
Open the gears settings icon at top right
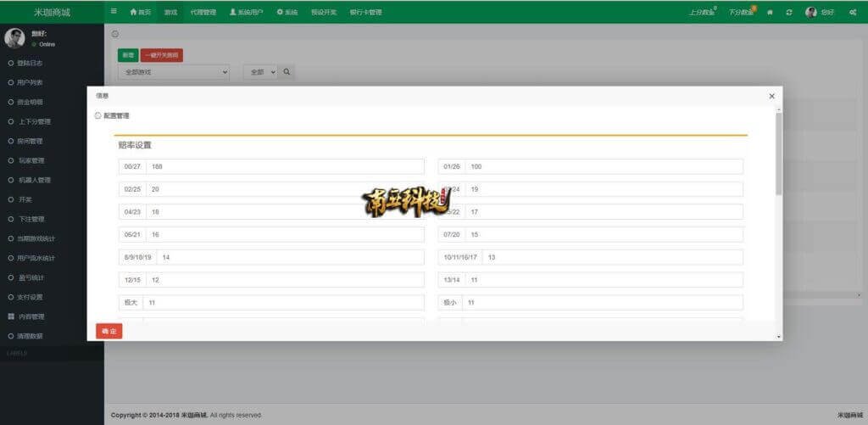853,12
